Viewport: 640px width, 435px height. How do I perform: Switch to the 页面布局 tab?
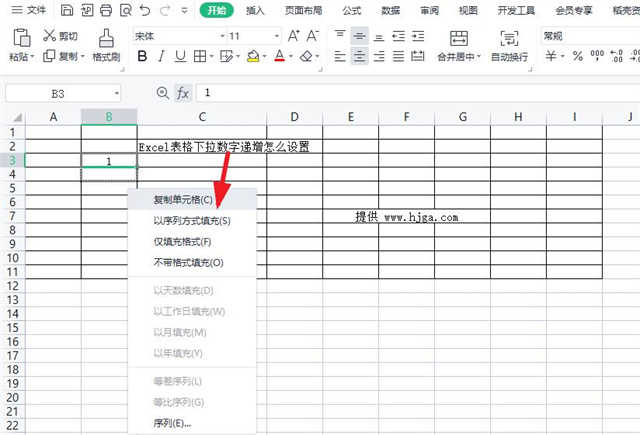coord(303,10)
